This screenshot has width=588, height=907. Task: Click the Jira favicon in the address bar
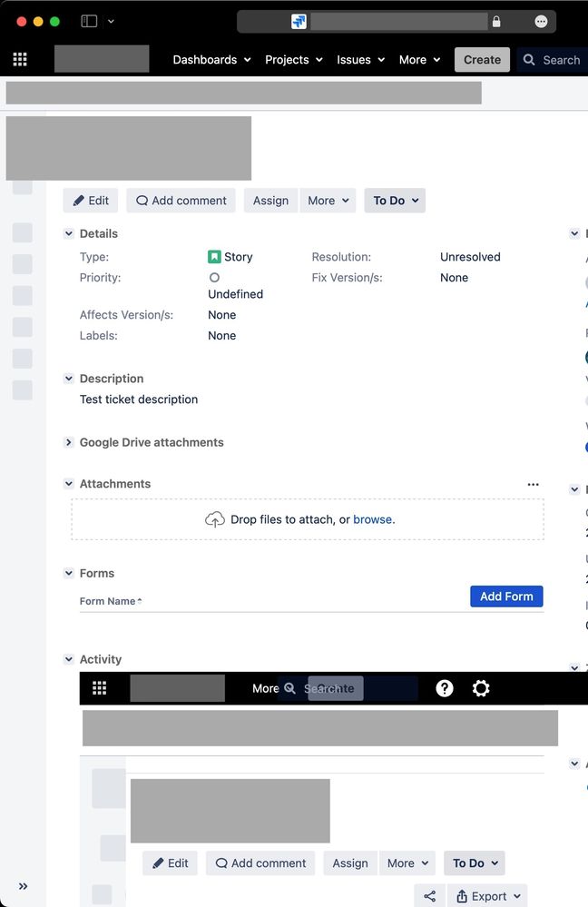tap(299, 22)
